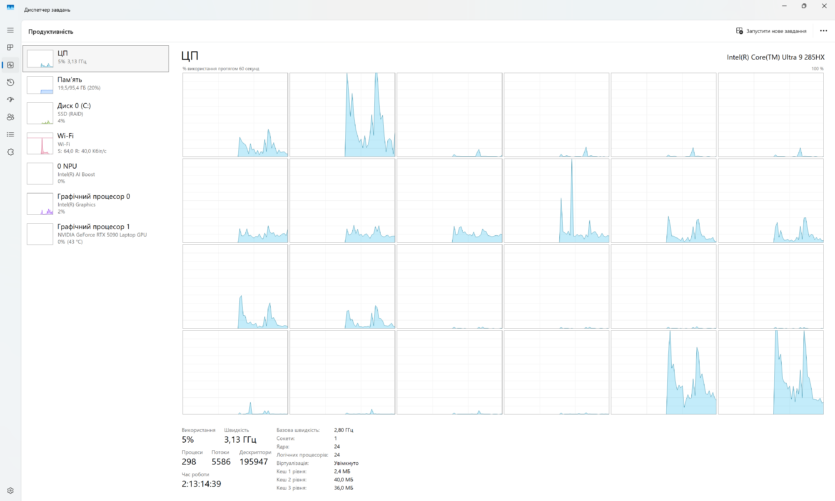Open the Users page icon

pyautogui.click(x=10, y=117)
